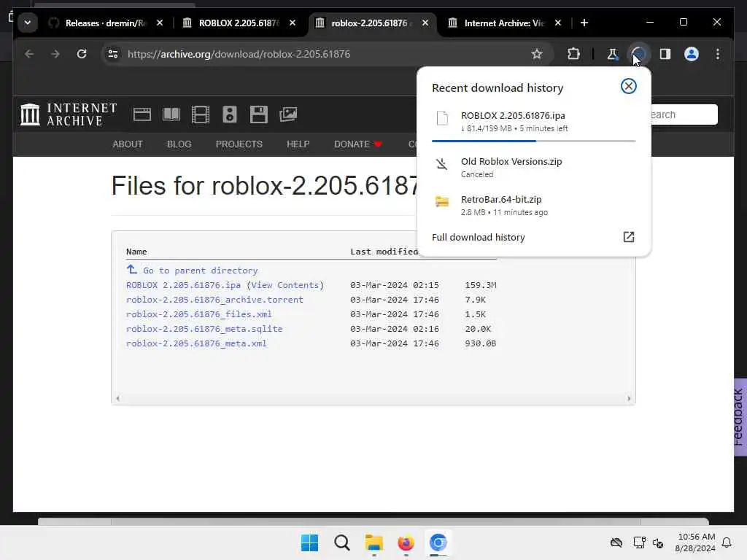The height and width of the screenshot is (560, 747).
Task: Open Chrome from the taskbar
Action: [438, 542]
